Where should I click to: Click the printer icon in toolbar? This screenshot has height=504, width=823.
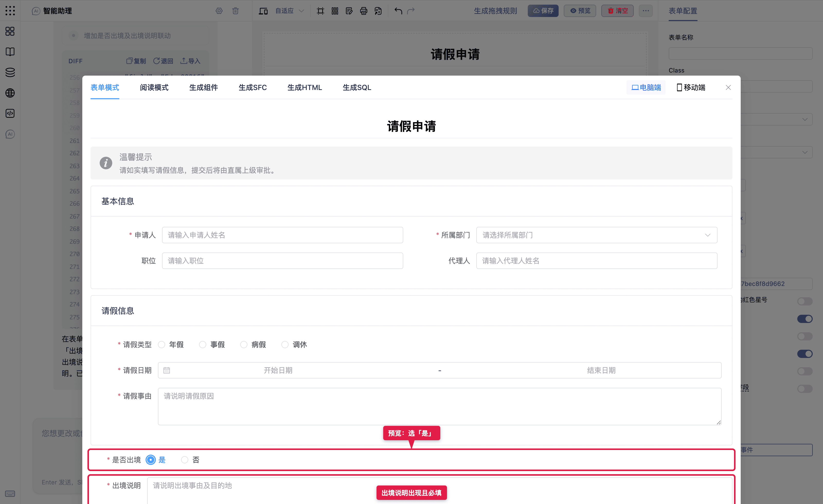[x=363, y=11]
